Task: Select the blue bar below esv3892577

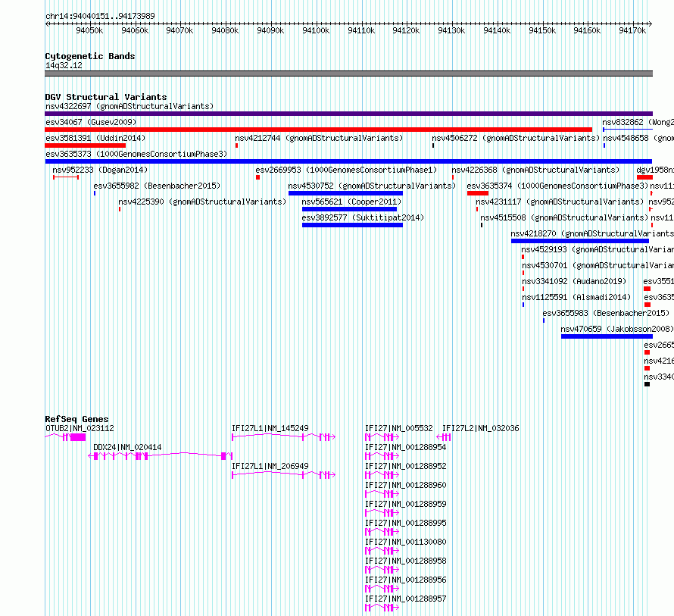Action: click(x=352, y=225)
